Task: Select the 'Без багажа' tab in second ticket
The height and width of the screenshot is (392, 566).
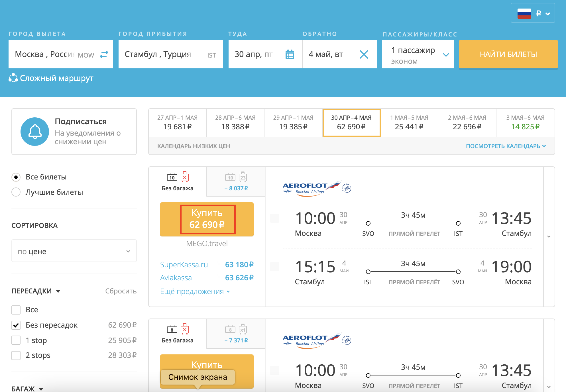Action: coord(178,334)
